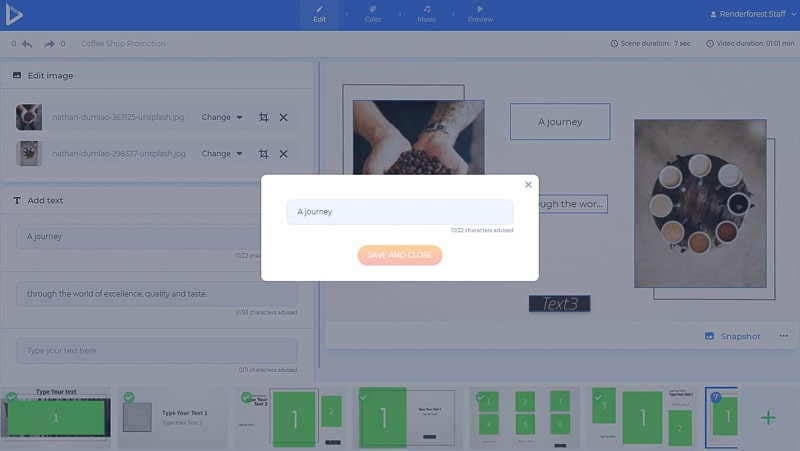
Task: Click the '10/22 characters advised' dialog text
Action: click(482, 230)
